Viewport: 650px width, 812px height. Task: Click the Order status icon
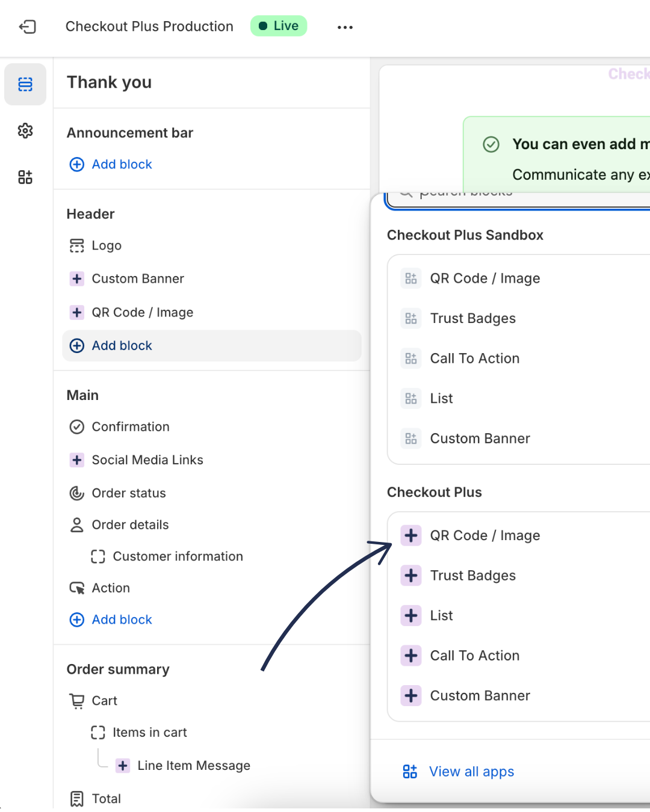point(77,493)
